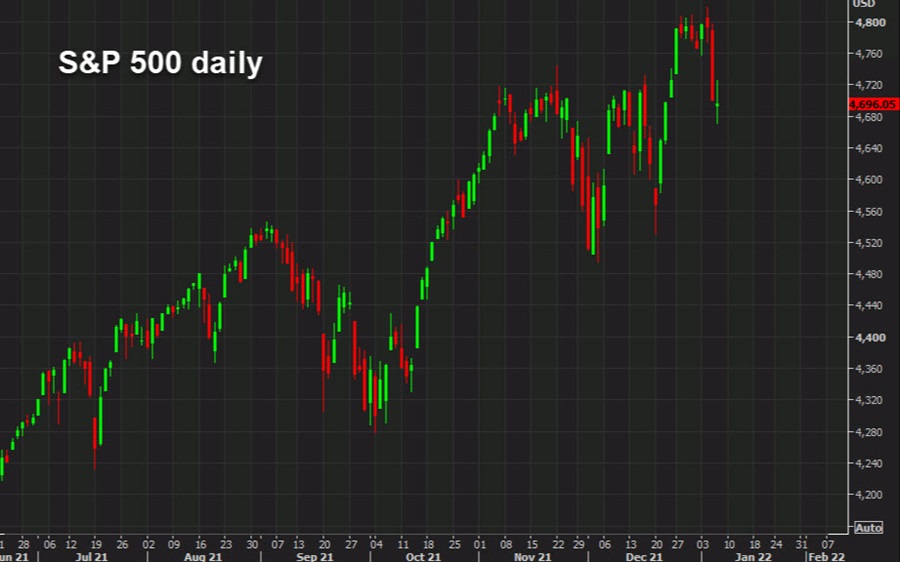Viewport: 900px width, 562px height.
Task: Click the 4,360 price axis label
Action: 870,369
